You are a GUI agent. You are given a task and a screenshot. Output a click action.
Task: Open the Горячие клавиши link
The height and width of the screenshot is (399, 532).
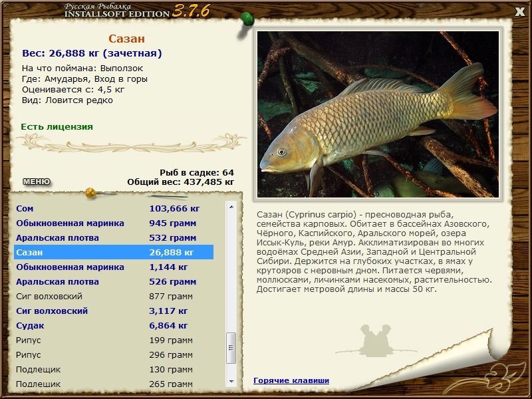291,380
